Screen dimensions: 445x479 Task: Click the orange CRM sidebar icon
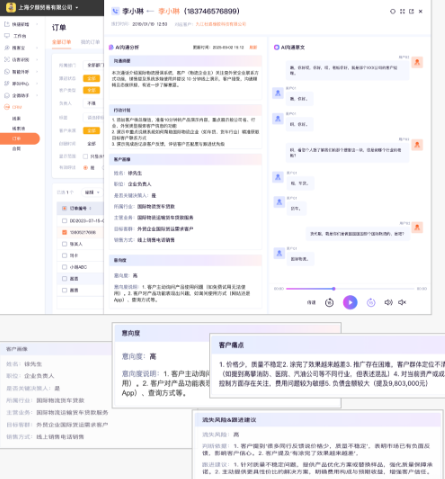tap(7, 107)
